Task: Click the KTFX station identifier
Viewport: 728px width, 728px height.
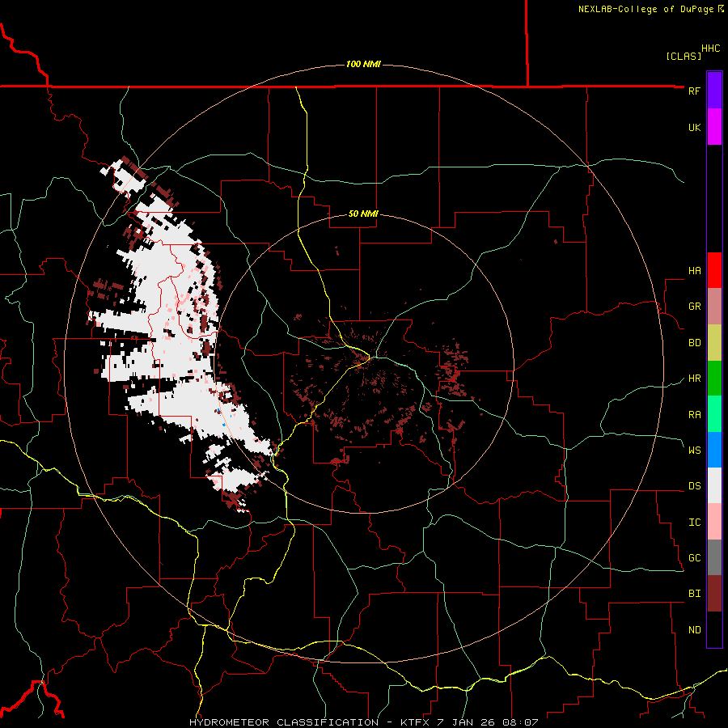Action: (417, 722)
